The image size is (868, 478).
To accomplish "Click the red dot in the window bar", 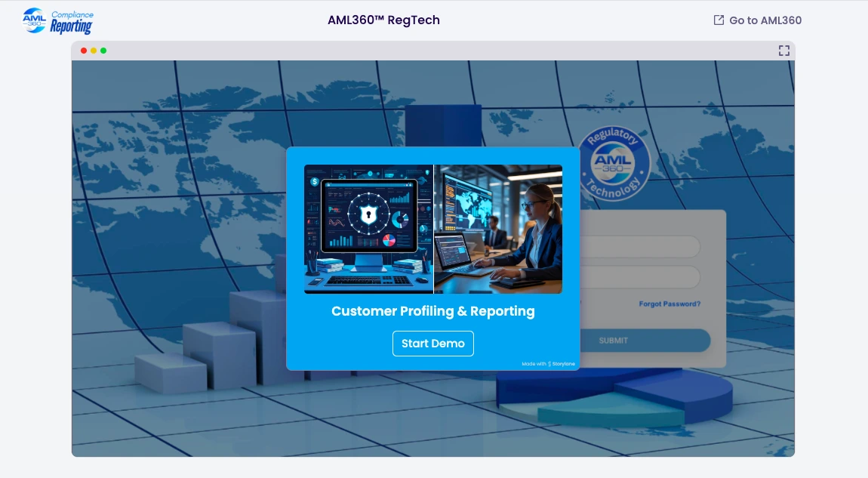I will pyautogui.click(x=84, y=51).
